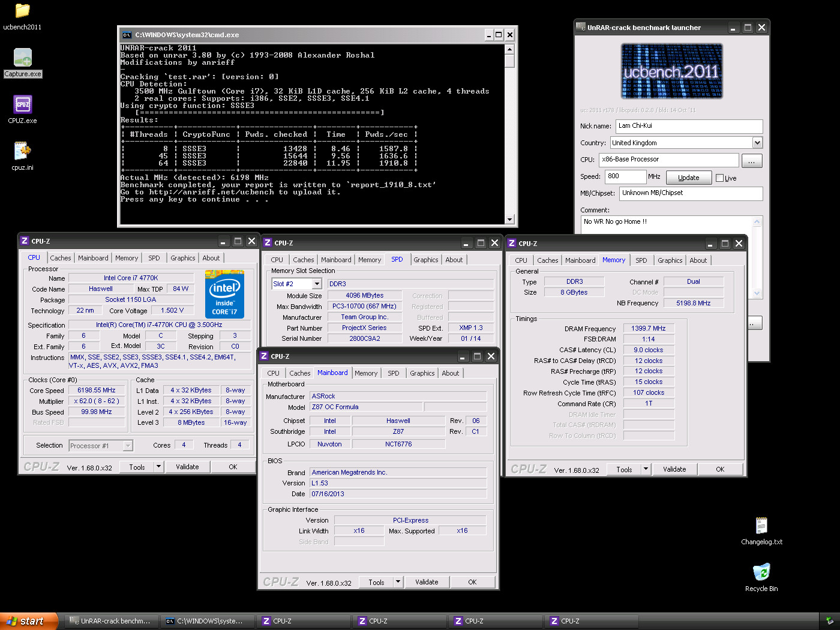Click the Nick name input field
840x630 pixels.
pyautogui.click(x=689, y=126)
